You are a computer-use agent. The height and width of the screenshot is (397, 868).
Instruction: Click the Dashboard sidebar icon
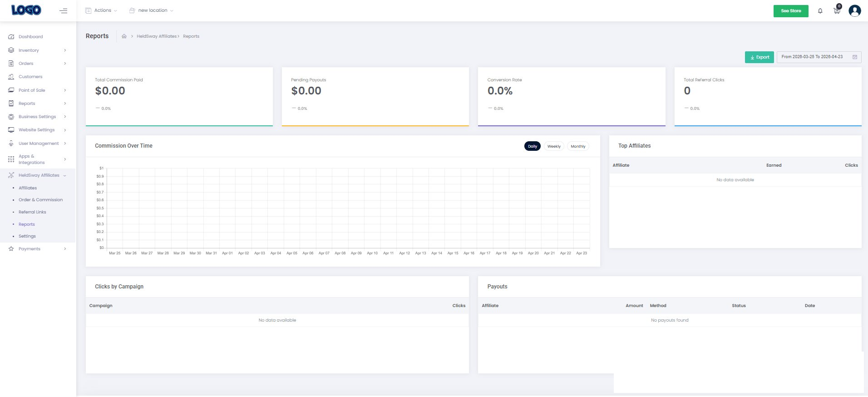pyautogui.click(x=11, y=37)
